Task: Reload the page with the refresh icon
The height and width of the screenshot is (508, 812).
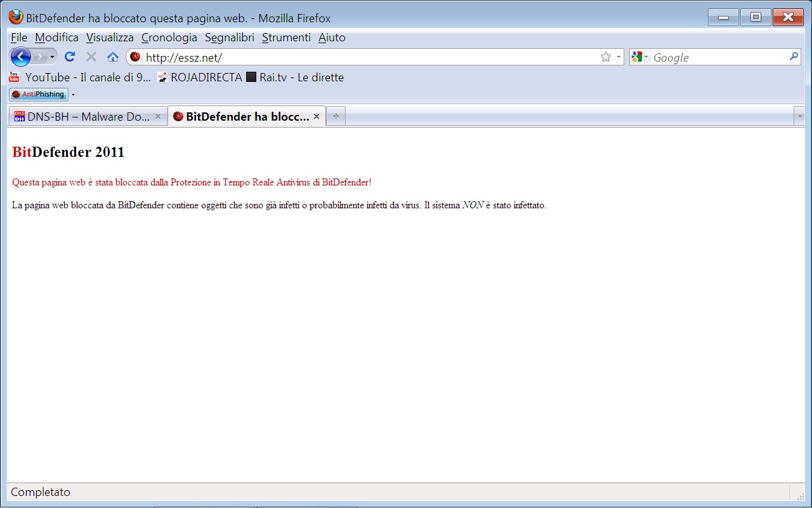Action: tap(70, 57)
